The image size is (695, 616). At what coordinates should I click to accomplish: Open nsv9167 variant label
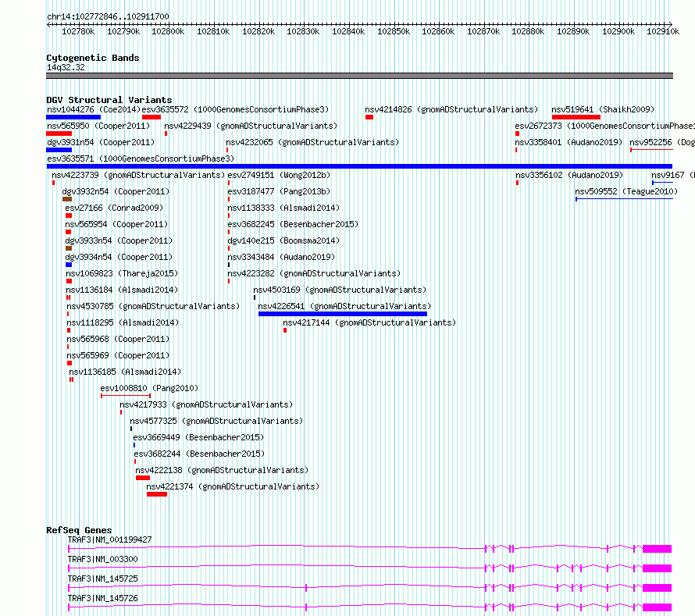[x=673, y=175]
